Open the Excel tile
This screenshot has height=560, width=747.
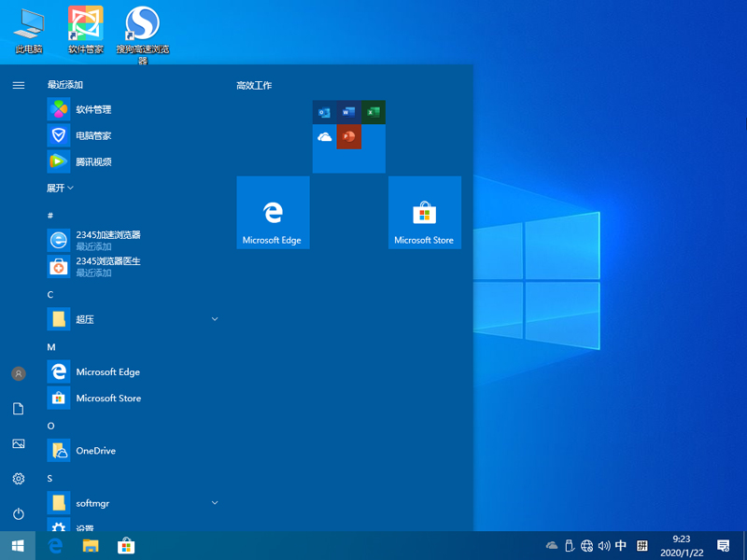pos(373,112)
